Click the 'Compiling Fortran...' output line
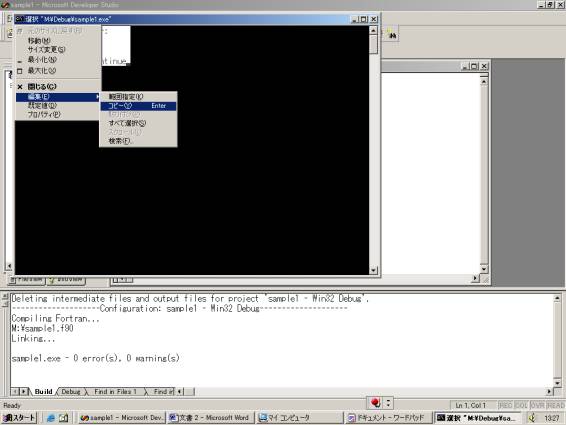Screen dimensions: 566x425 click(x=56, y=318)
